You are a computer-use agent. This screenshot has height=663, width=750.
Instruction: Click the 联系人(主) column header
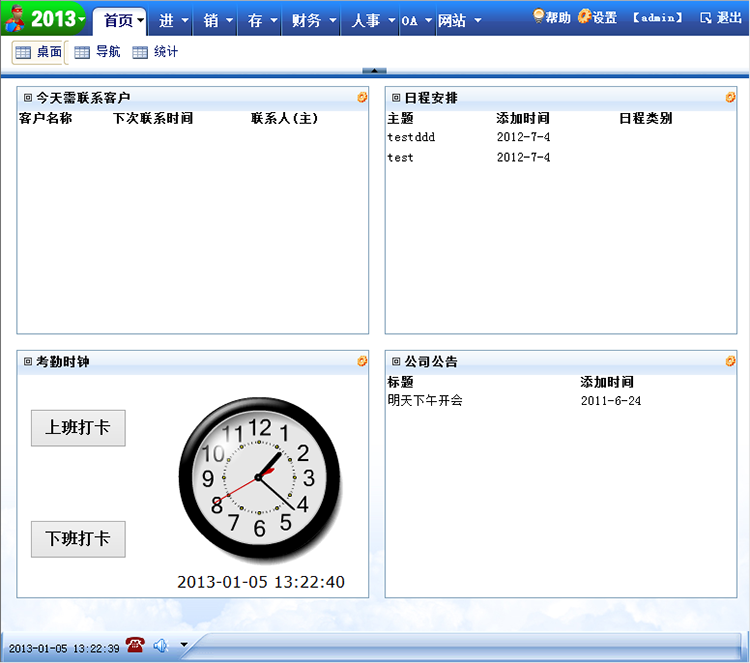point(284,118)
